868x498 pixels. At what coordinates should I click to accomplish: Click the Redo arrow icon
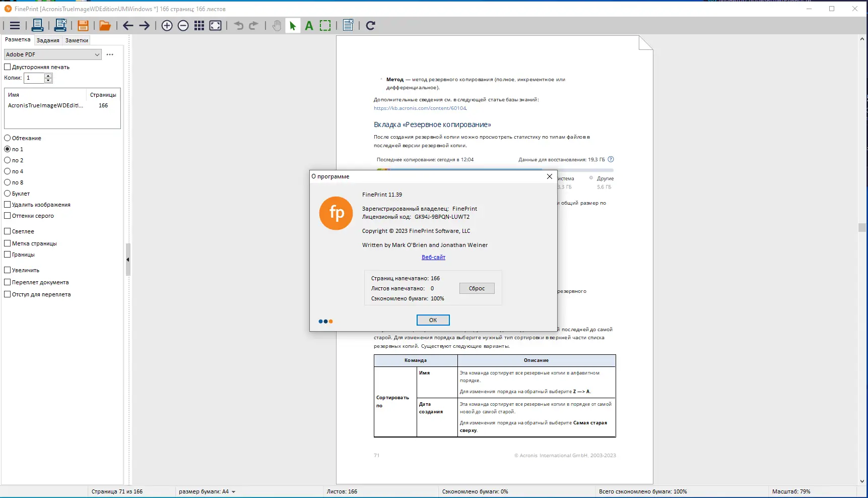(253, 26)
